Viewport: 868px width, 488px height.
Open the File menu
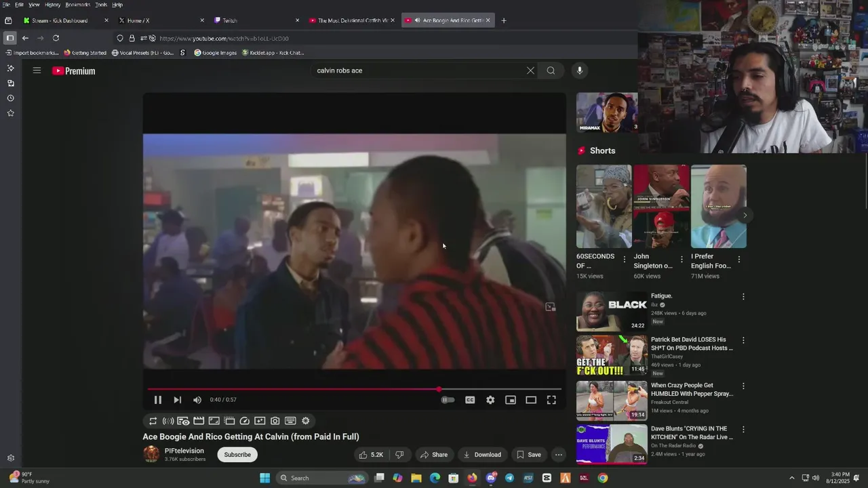point(6,5)
